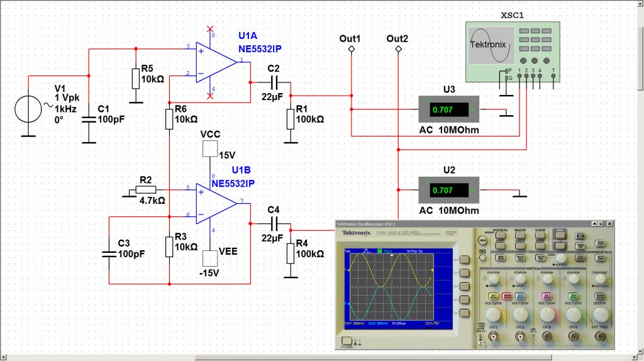Click resistor R4 symbol
The height and width of the screenshot is (361, 644).
291,253
